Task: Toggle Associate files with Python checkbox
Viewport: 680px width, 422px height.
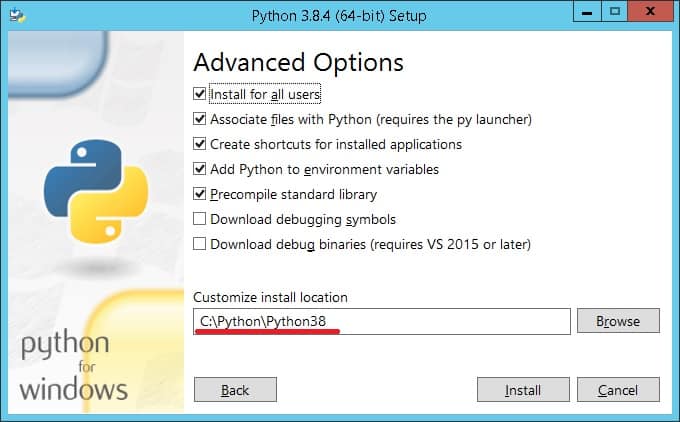Action: point(199,119)
